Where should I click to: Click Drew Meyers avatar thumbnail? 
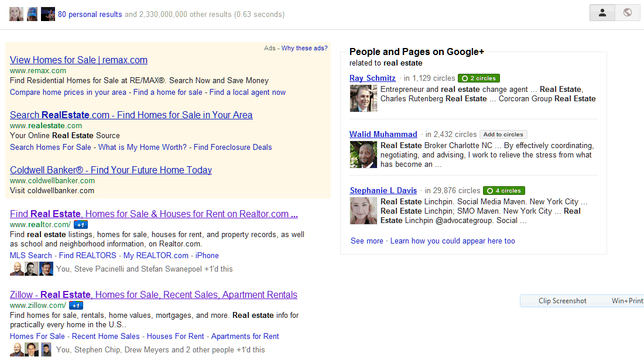click(x=46, y=349)
